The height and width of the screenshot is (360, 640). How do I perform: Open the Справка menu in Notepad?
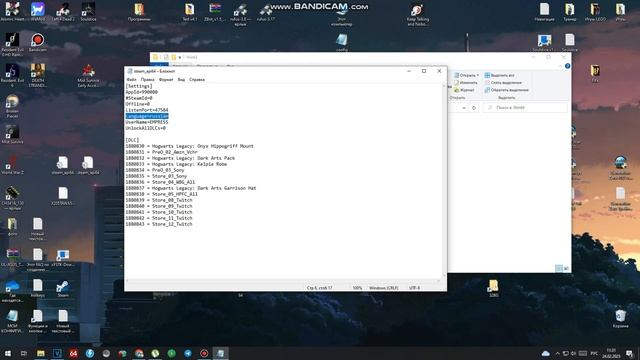197,80
